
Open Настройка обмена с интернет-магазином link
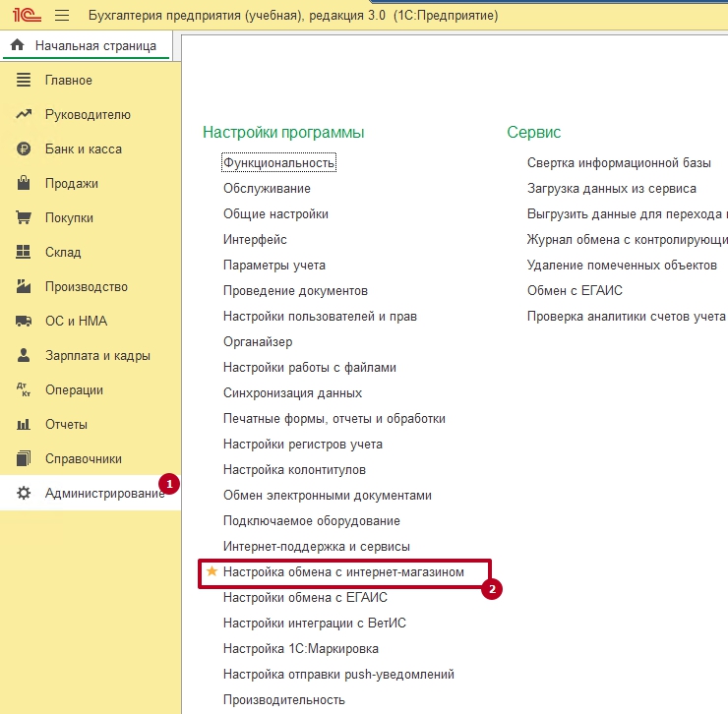click(x=342, y=571)
